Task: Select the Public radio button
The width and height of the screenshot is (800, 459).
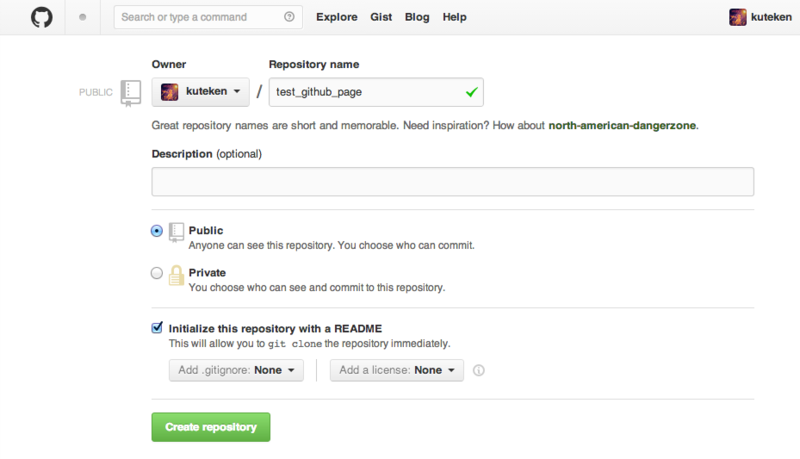Action: (157, 231)
